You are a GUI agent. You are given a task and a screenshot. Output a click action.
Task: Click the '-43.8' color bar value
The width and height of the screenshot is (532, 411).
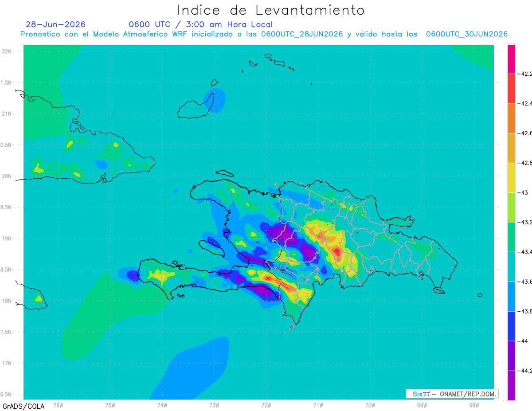pyautogui.click(x=524, y=311)
